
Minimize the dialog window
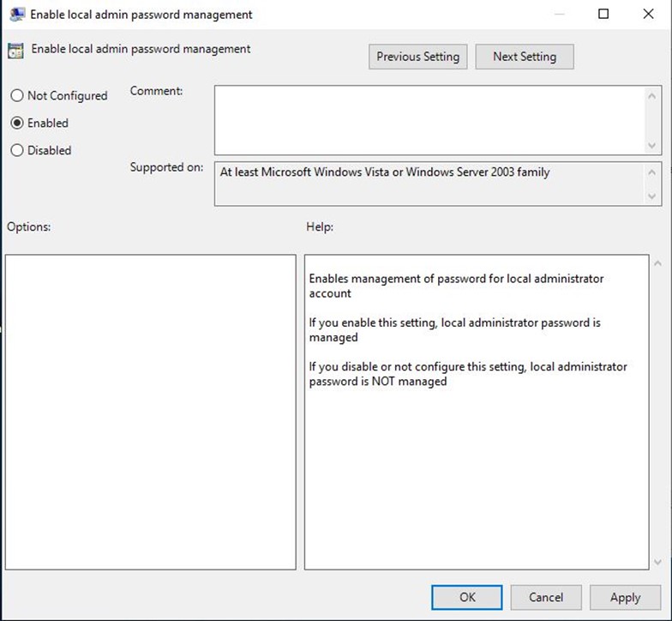(x=559, y=14)
